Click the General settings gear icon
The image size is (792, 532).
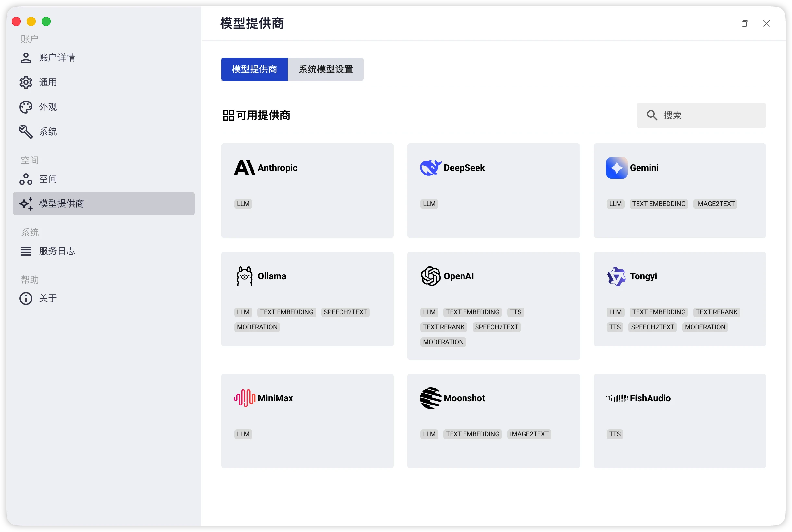[26, 82]
